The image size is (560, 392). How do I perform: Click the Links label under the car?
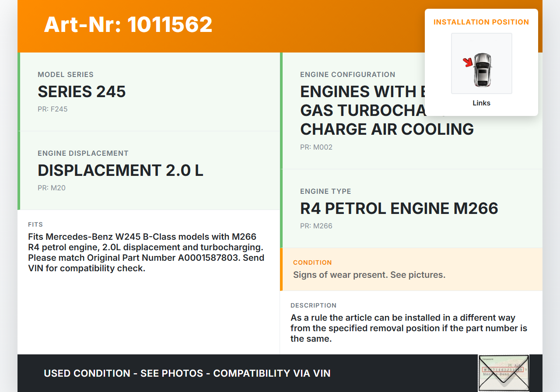(481, 103)
